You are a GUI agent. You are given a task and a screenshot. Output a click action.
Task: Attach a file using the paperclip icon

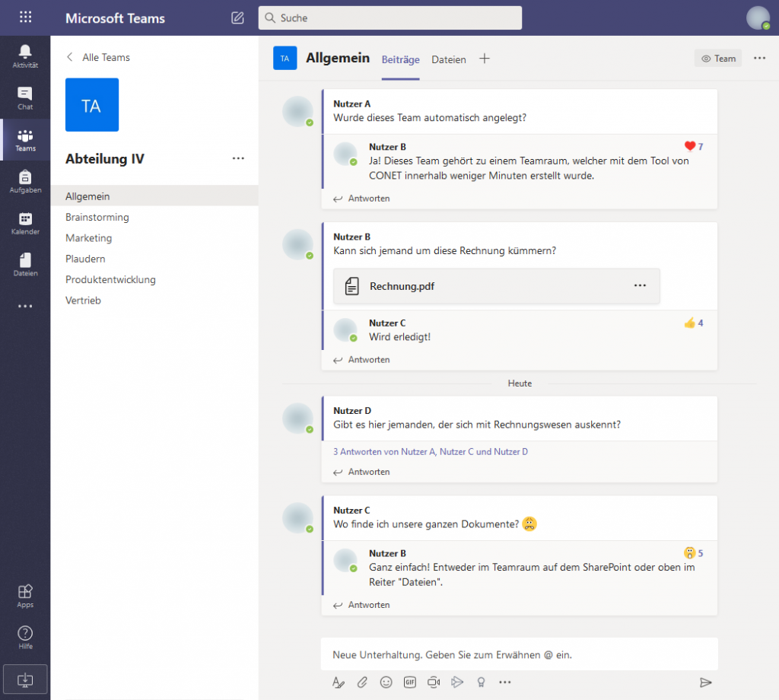pos(362,682)
